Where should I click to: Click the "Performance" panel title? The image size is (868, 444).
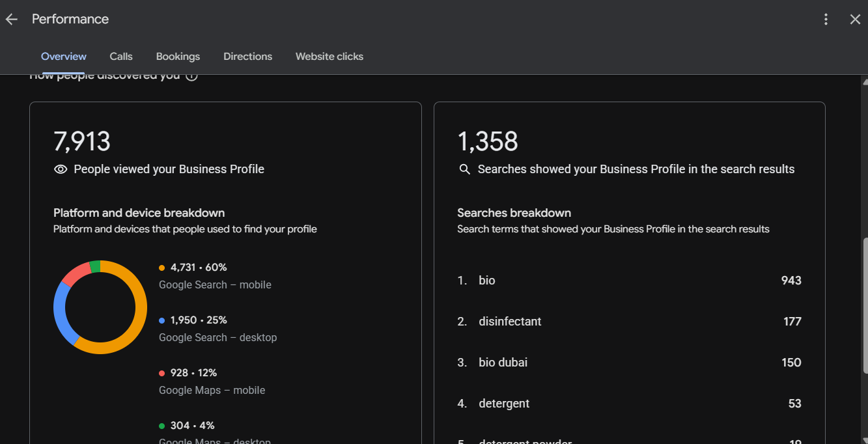pyautogui.click(x=70, y=20)
